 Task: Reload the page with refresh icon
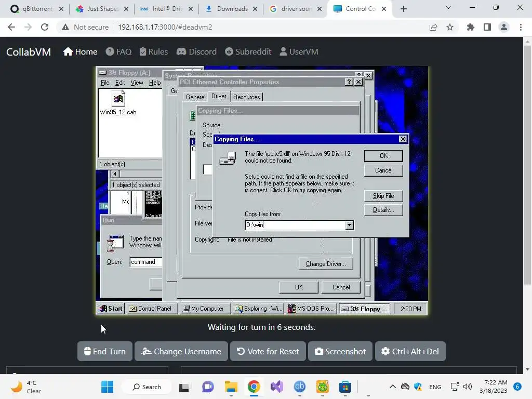click(x=45, y=27)
